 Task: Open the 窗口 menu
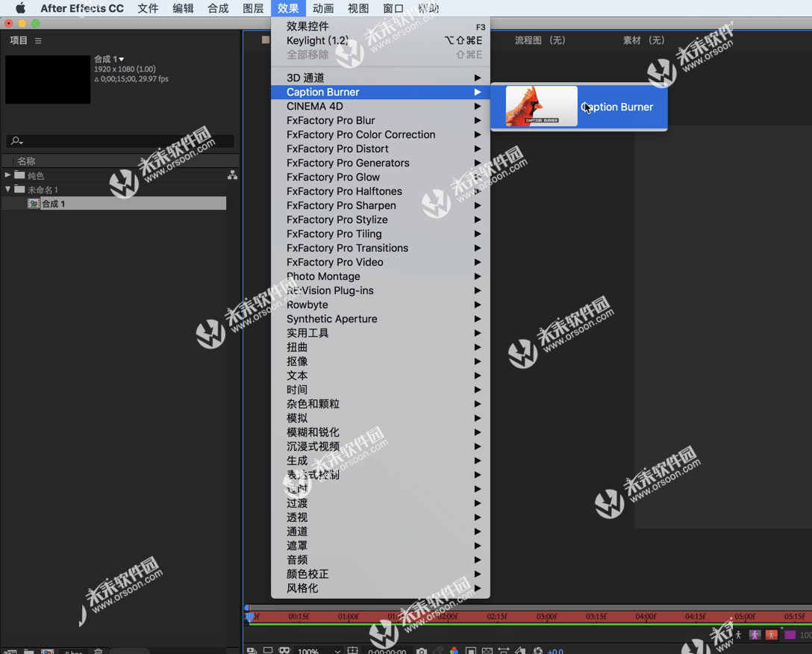point(393,8)
